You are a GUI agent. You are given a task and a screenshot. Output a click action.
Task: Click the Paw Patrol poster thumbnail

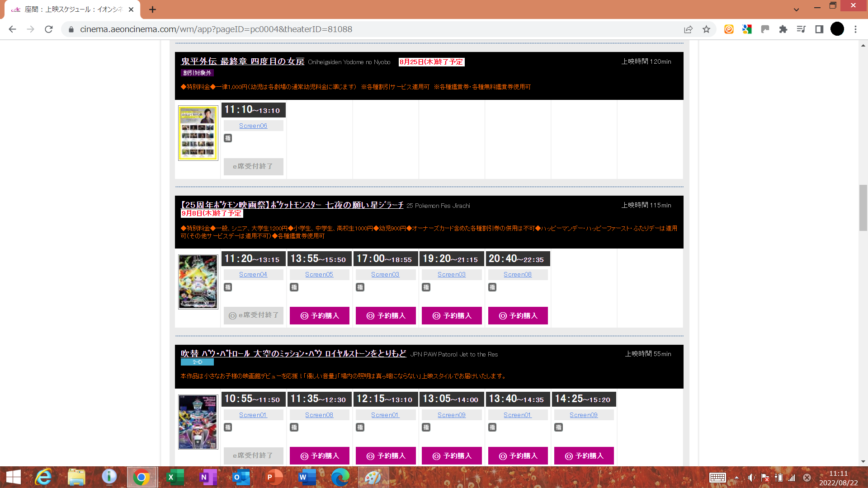tap(198, 422)
